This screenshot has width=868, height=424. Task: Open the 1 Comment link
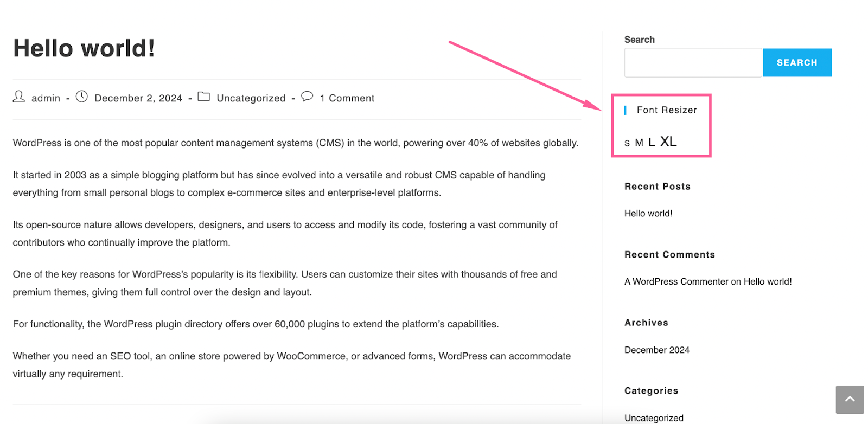pyautogui.click(x=347, y=98)
